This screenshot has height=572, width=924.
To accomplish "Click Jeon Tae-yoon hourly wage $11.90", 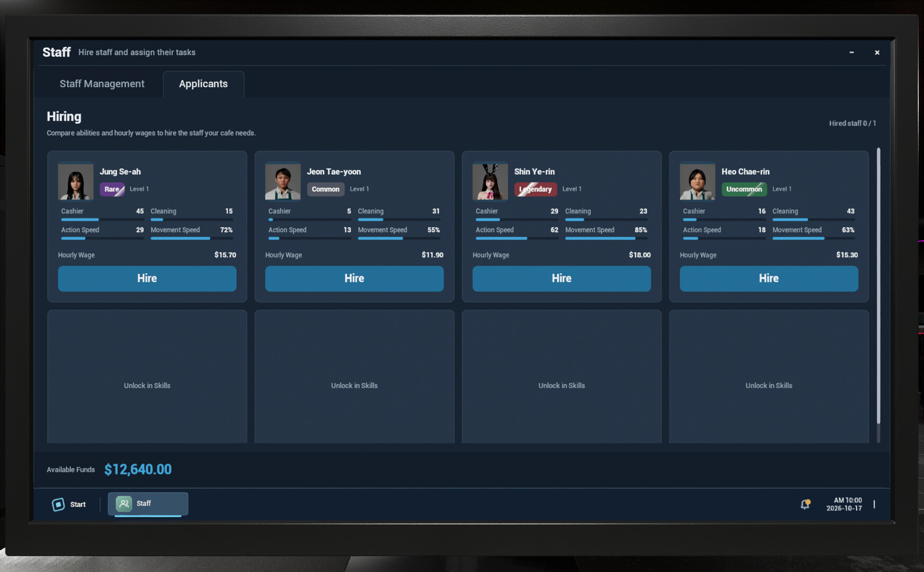I will point(432,255).
